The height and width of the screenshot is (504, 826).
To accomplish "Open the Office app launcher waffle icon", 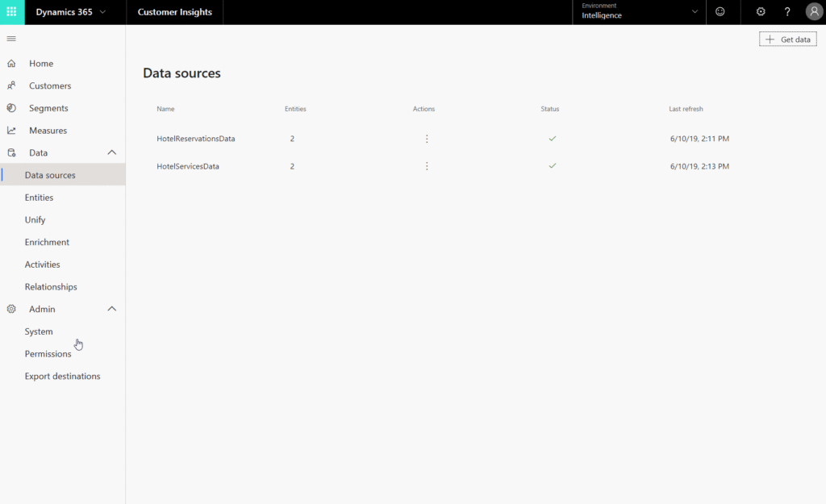I will click(10, 11).
